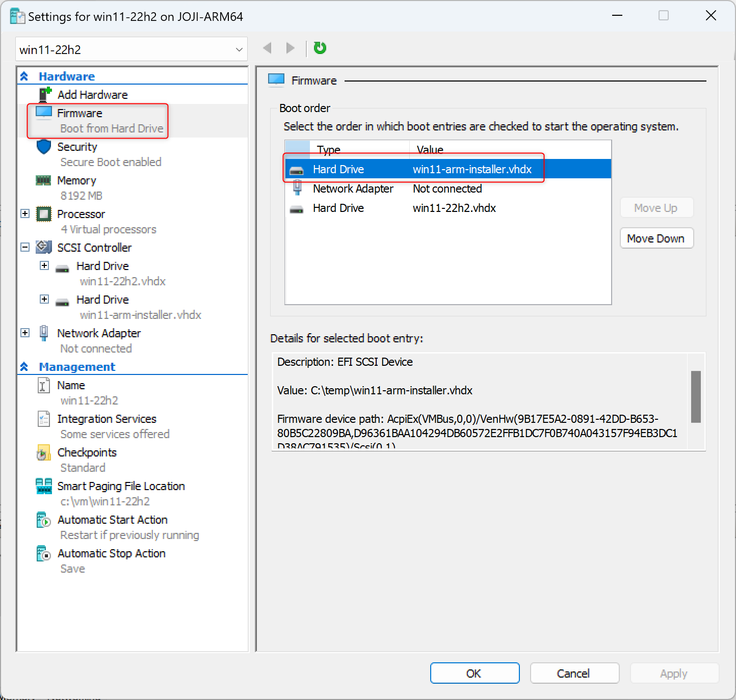Click the Move Down button
Viewport: 736px width, 700px height.
[656, 238]
